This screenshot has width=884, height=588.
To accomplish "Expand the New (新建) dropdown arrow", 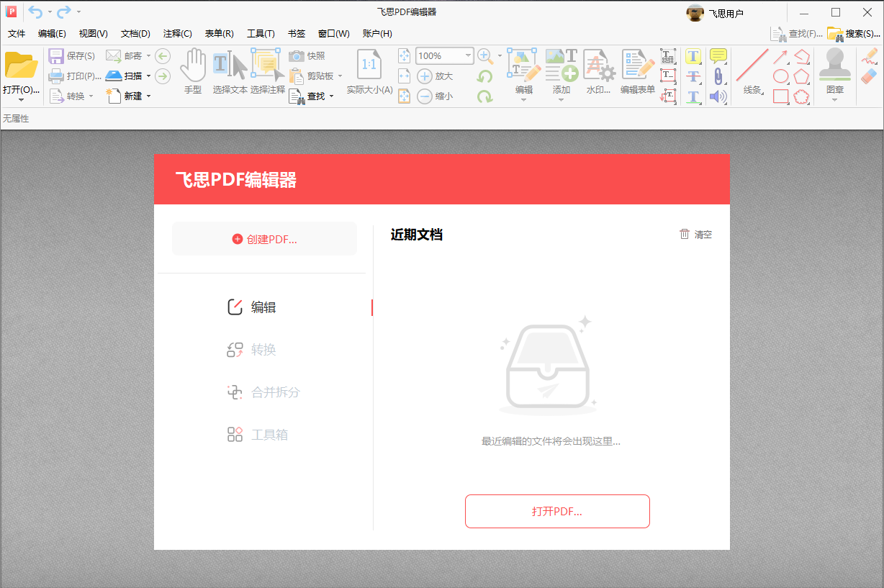I will 148,96.
